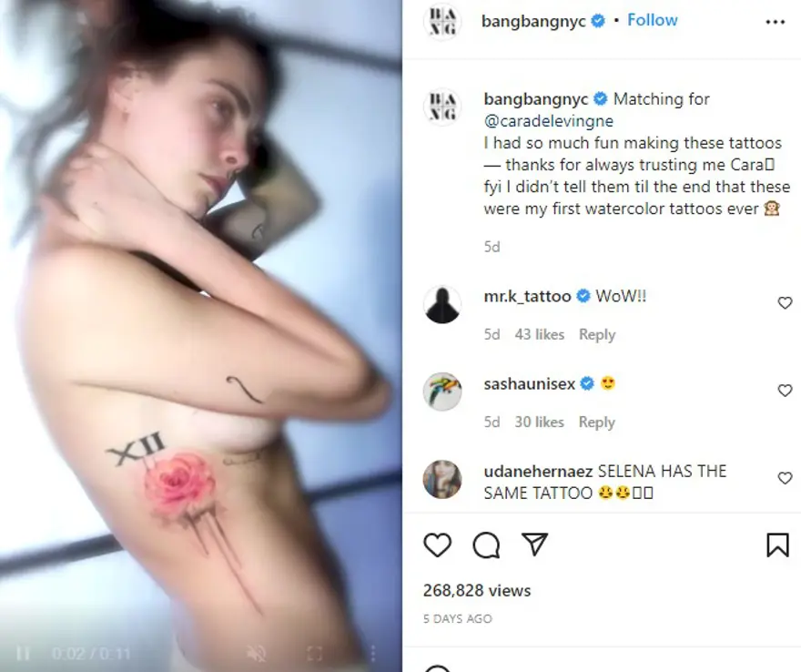Unmute the video with the speaker icon

pos(256,653)
